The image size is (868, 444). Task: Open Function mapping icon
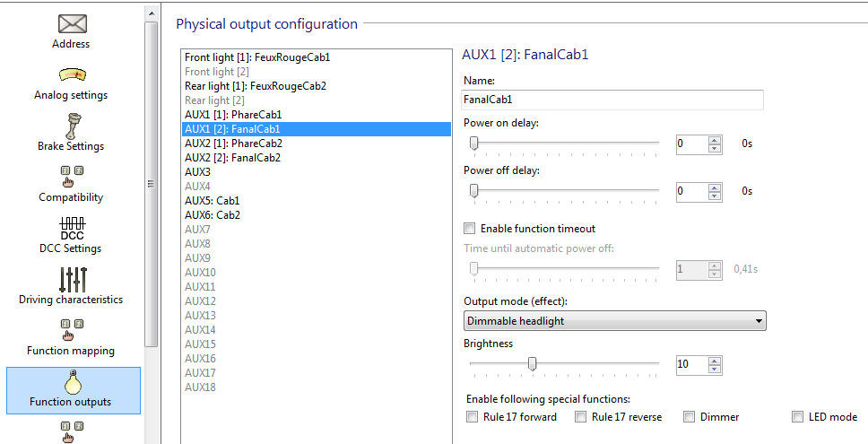coord(72,330)
